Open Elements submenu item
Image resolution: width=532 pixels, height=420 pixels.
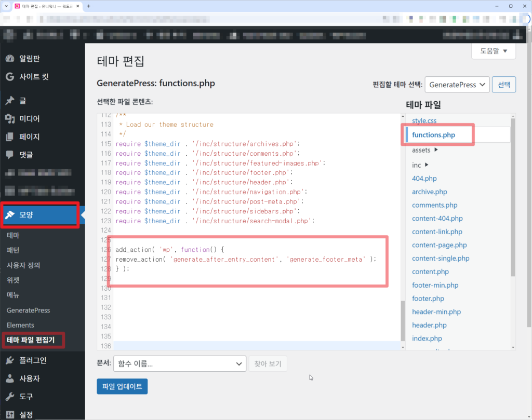click(20, 325)
